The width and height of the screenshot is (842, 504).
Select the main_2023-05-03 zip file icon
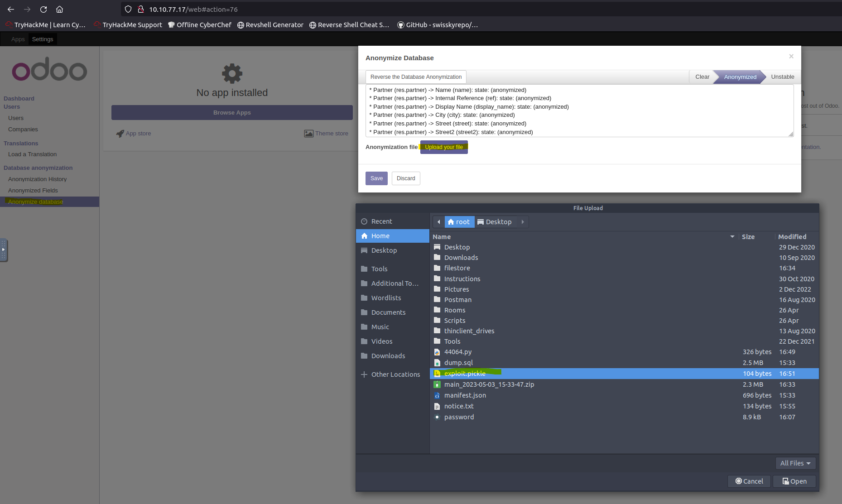coord(437,384)
